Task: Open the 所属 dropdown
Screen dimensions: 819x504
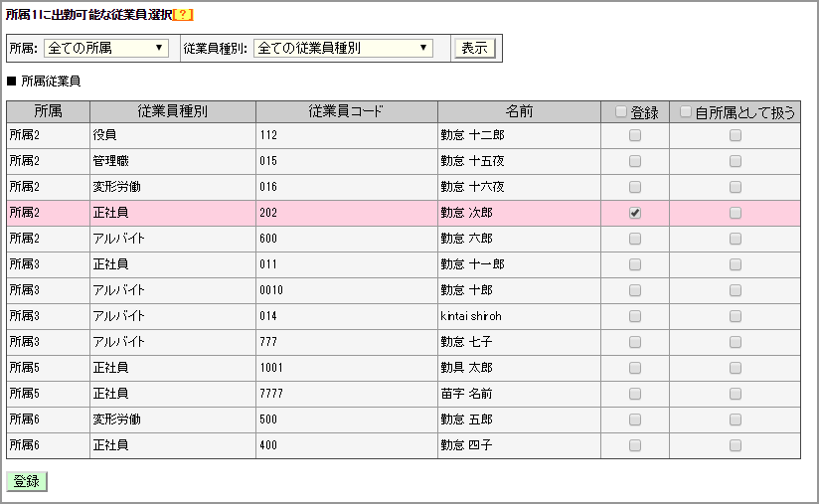Action: (x=107, y=48)
